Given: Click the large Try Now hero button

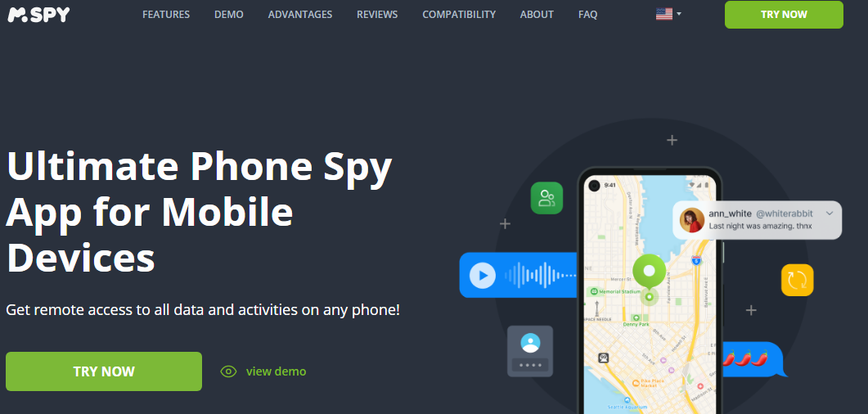Looking at the screenshot, I should 104,371.
